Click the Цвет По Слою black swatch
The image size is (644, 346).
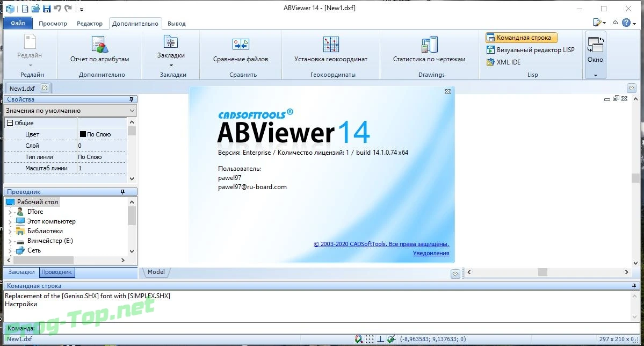[83, 134]
